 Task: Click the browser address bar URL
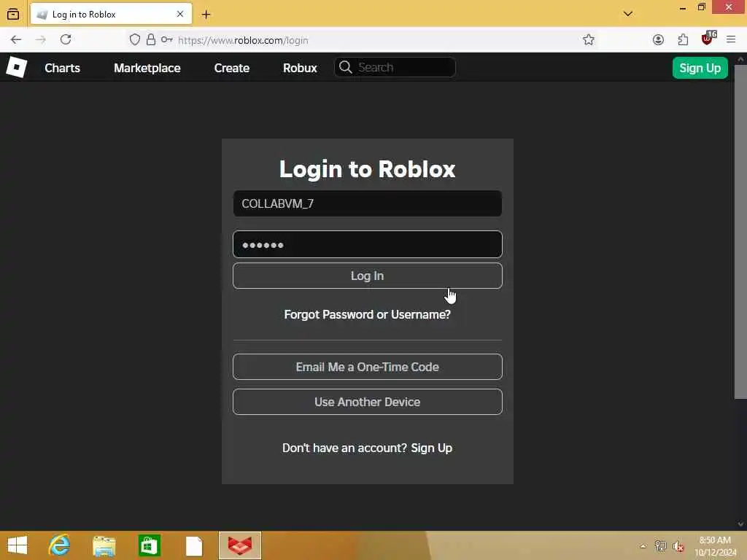pyautogui.click(x=243, y=41)
